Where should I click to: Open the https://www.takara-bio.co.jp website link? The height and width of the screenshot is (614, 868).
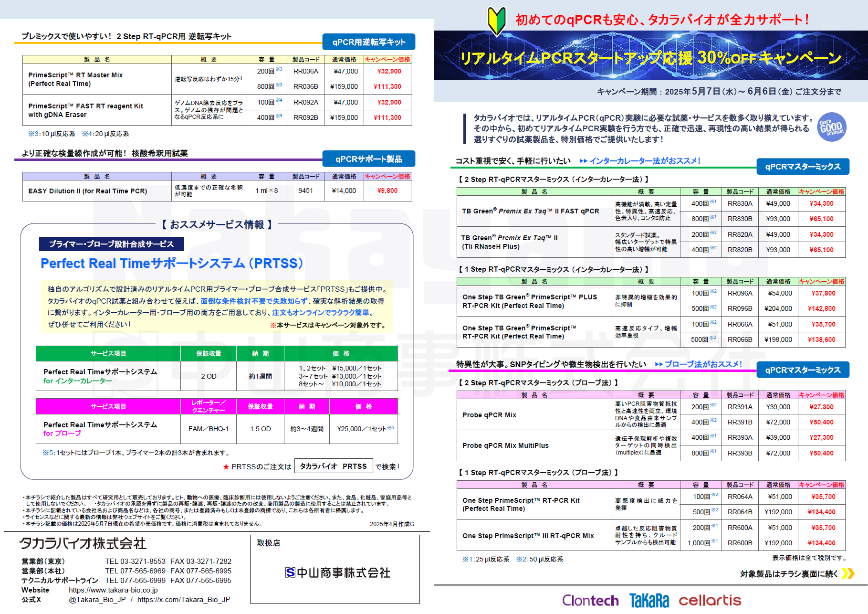[x=113, y=590]
